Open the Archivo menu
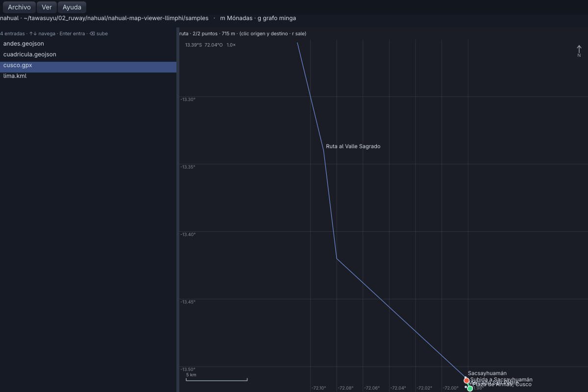588x392 pixels. (19, 7)
